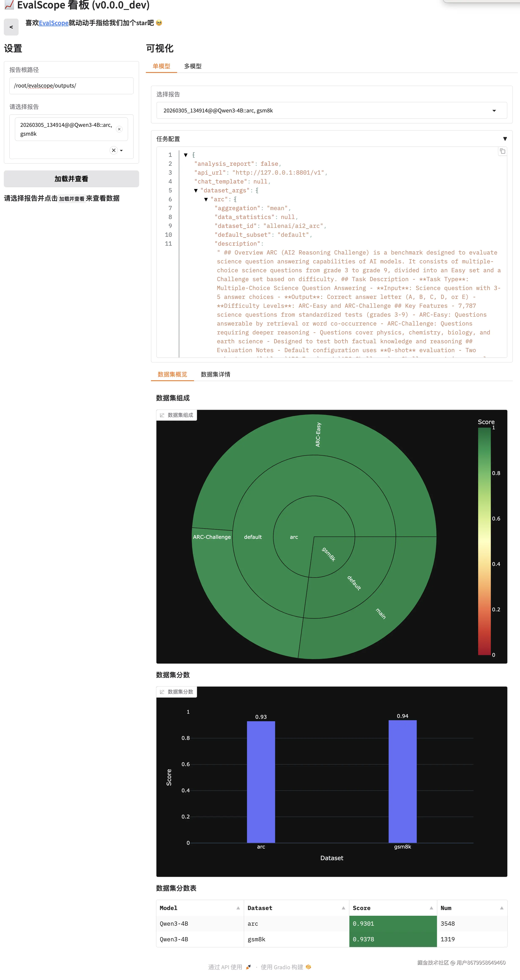
Task: Open the 数据集详情 tab
Action: (215, 374)
